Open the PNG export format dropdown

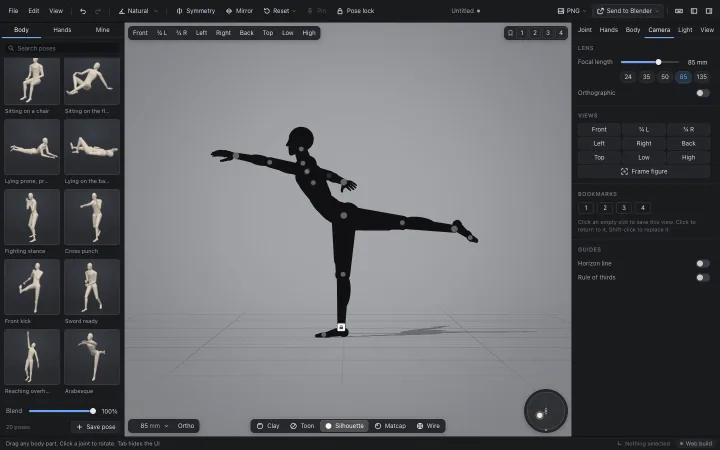[x=572, y=11]
